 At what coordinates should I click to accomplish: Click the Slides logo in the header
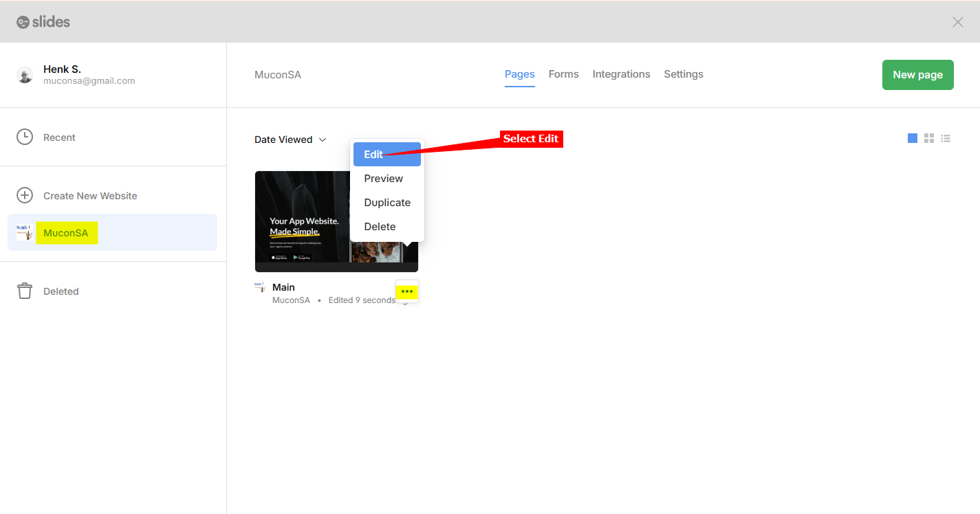tap(43, 21)
